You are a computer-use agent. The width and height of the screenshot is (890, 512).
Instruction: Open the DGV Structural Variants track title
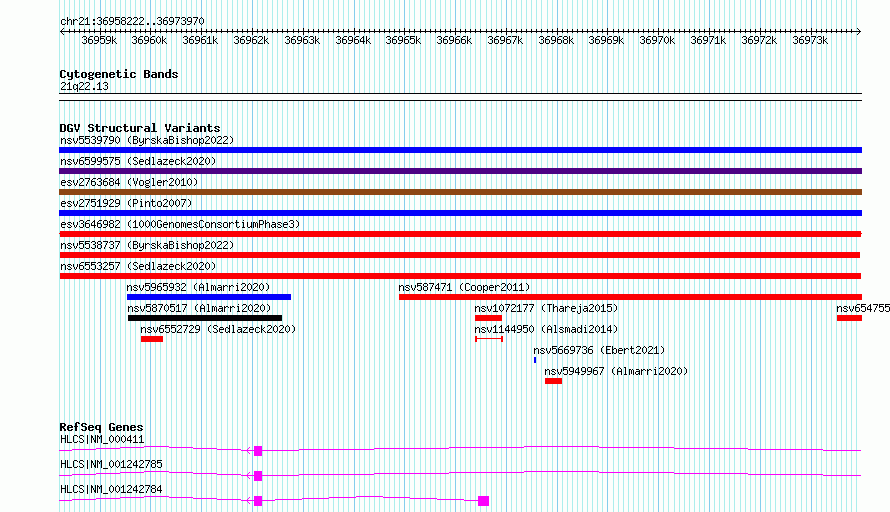(x=140, y=128)
